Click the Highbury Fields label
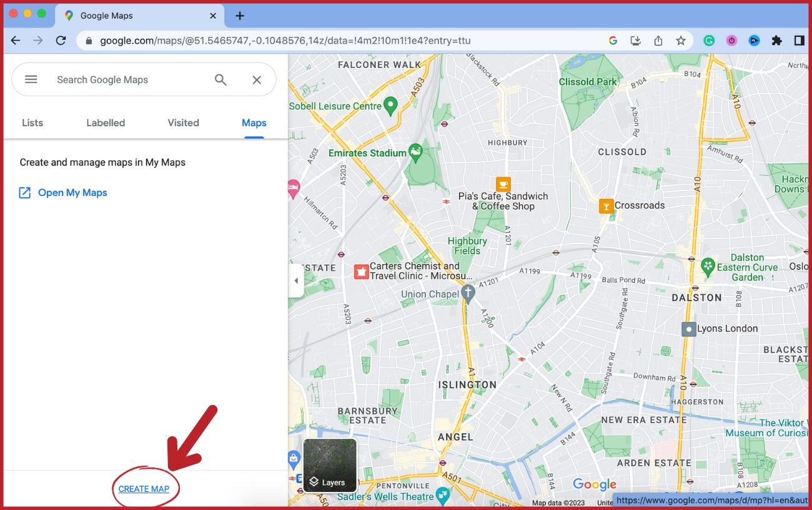The image size is (812, 510). click(467, 246)
